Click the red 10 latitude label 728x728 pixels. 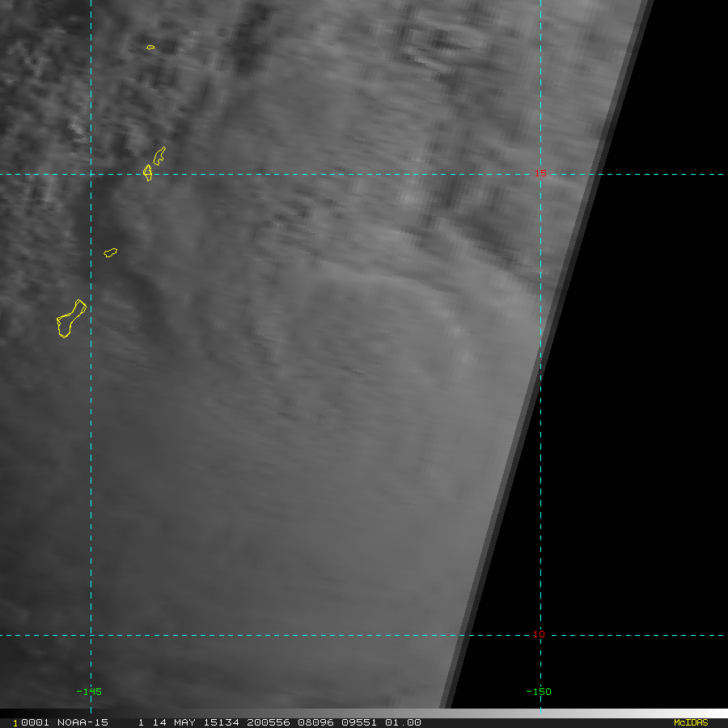tap(539, 634)
